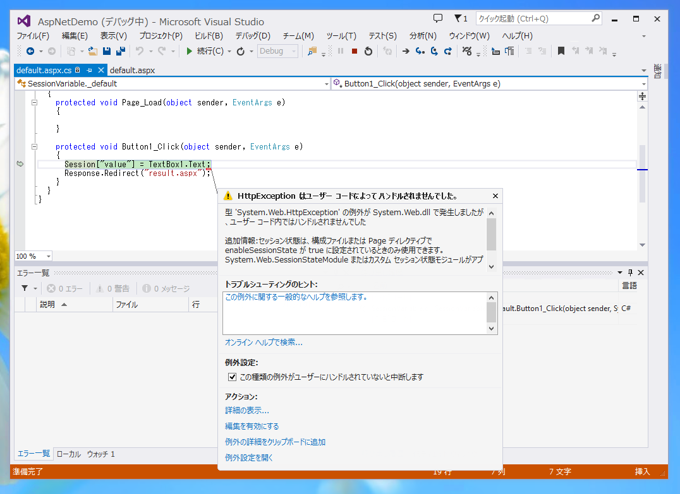This screenshot has width=680, height=494.
Task: Click the Show Next Statement arrow icon
Action: pyautogui.click(x=405, y=51)
